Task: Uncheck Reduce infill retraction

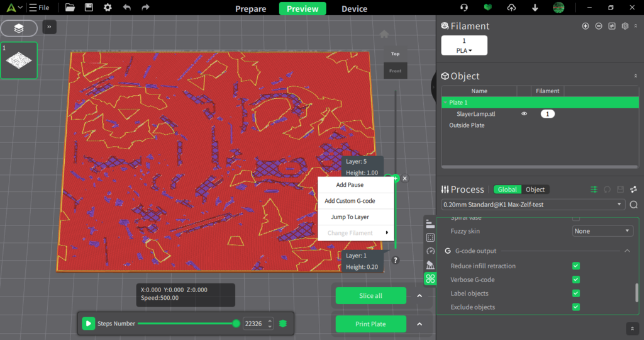Action: coord(575,266)
